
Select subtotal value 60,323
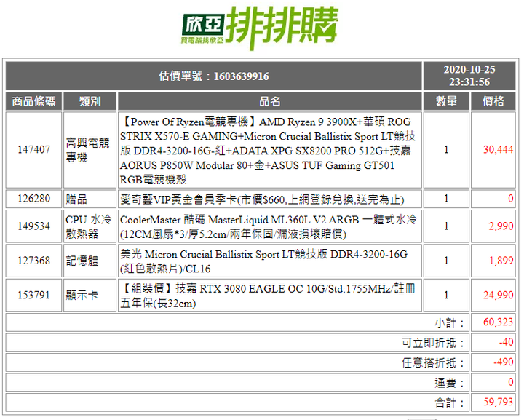pyautogui.click(x=498, y=322)
